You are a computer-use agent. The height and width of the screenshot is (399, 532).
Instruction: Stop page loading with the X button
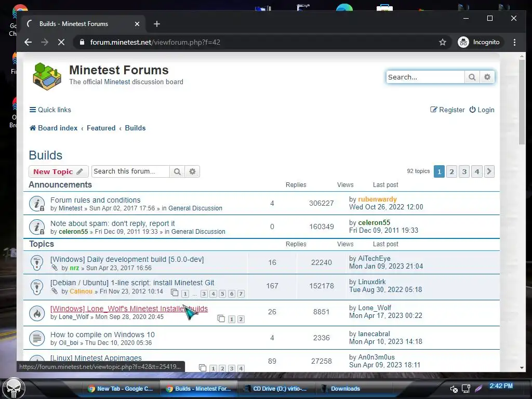pyautogui.click(x=61, y=42)
